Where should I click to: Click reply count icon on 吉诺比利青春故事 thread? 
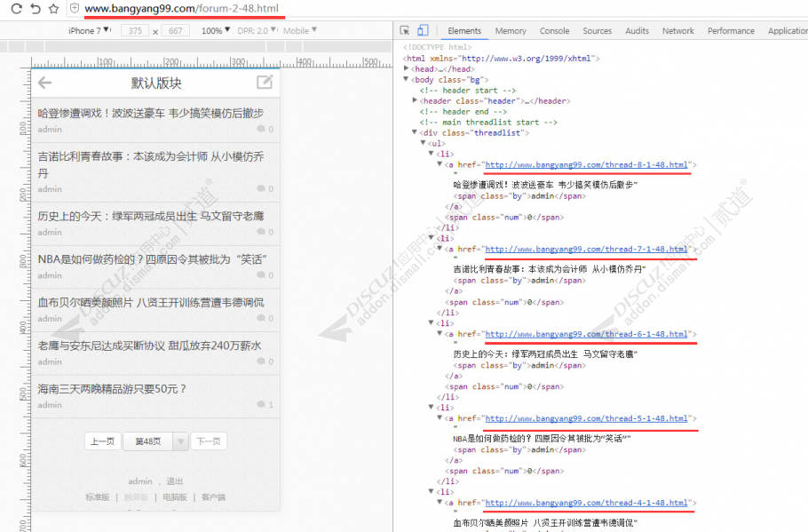point(261,188)
